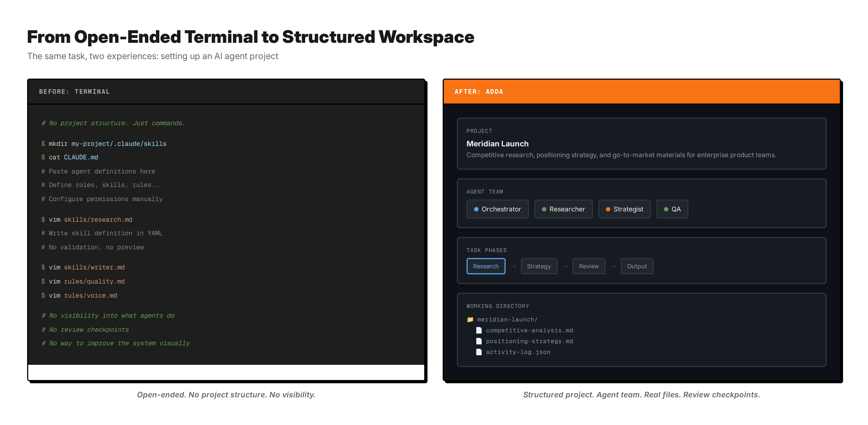The image size is (868, 425).
Task: Click the caption 'Structured project. Agent team. Real files.'
Action: point(642,394)
